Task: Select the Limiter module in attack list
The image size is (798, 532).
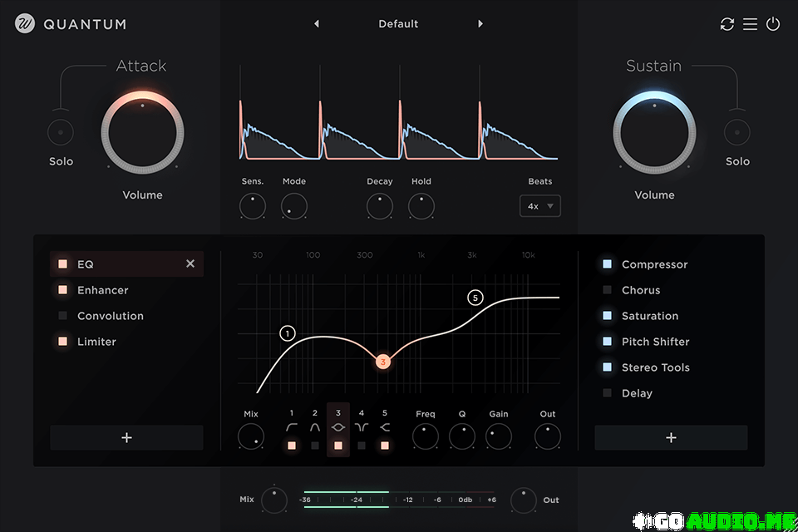Action: pos(96,342)
